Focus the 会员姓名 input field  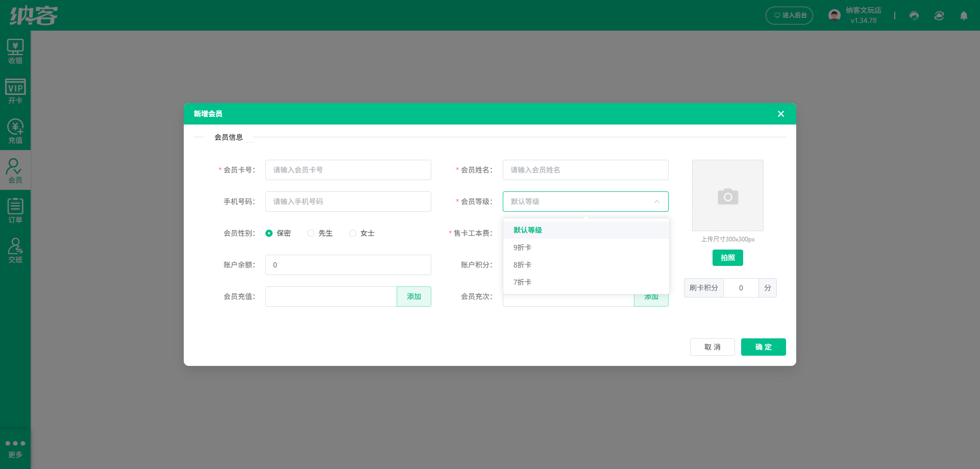pyautogui.click(x=585, y=170)
